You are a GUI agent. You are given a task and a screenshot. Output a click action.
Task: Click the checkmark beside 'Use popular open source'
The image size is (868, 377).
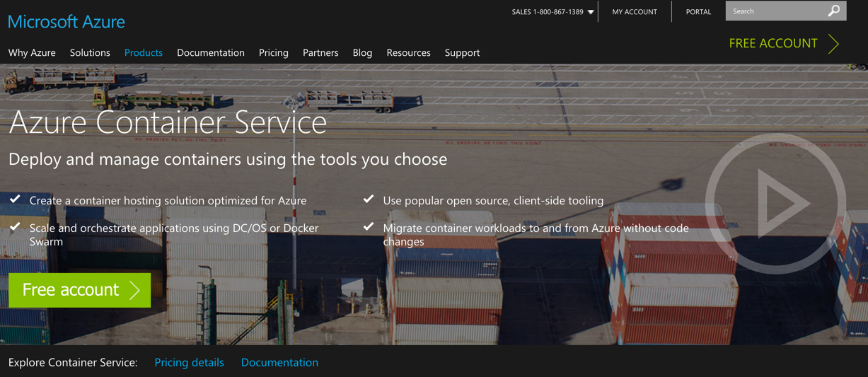[x=369, y=199]
